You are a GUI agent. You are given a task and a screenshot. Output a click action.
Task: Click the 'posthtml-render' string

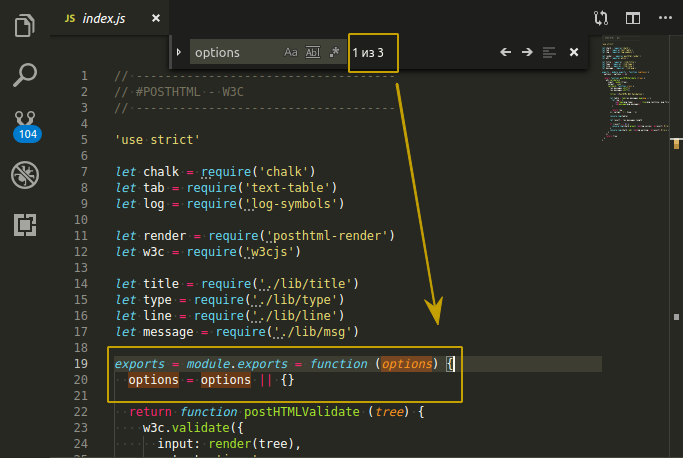[327, 236]
